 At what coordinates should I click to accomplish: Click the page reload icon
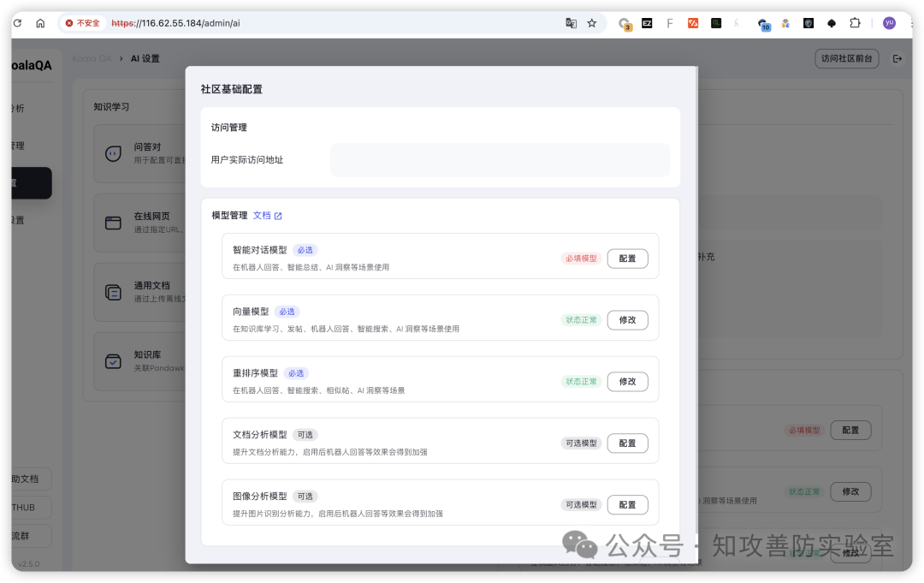tap(16, 23)
